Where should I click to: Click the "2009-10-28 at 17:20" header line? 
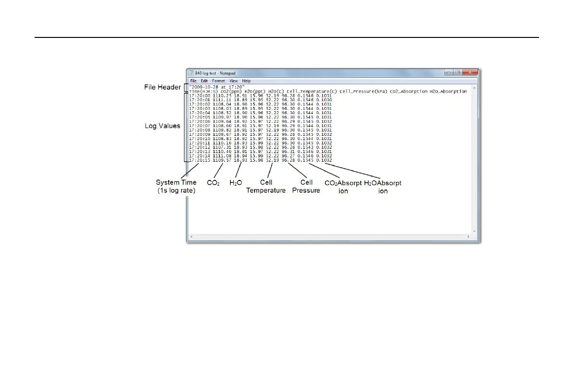[x=217, y=87]
